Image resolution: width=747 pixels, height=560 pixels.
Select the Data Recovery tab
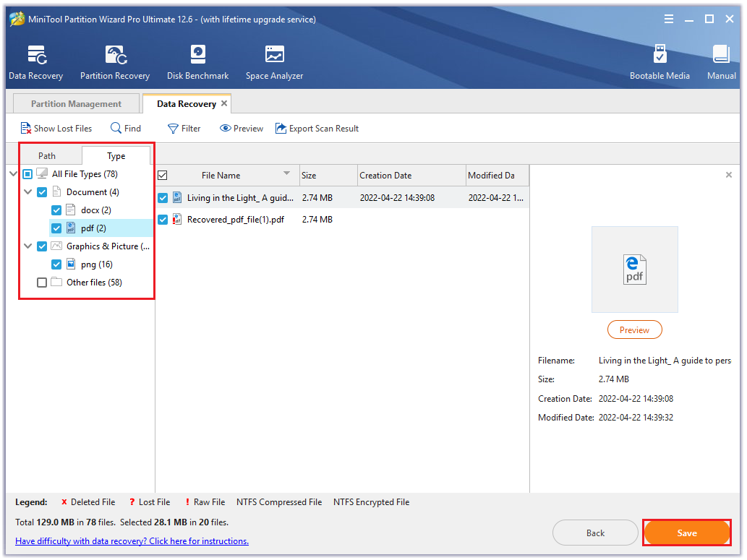pyautogui.click(x=187, y=104)
